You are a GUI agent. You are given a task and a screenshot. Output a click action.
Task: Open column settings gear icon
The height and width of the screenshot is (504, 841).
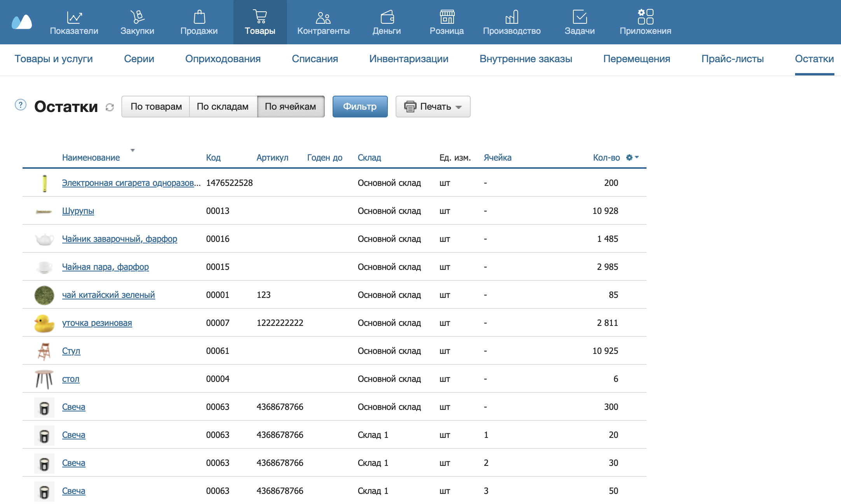pos(632,157)
